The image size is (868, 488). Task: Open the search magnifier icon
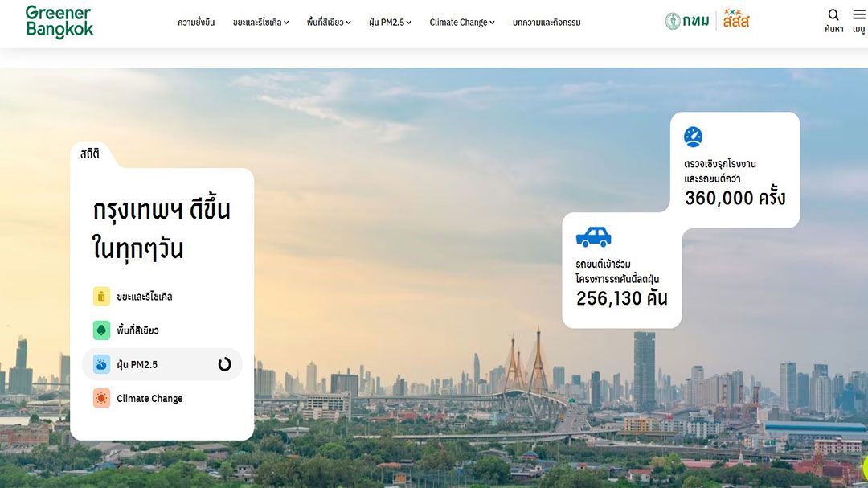pyautogui.click(x=833, y=15)
